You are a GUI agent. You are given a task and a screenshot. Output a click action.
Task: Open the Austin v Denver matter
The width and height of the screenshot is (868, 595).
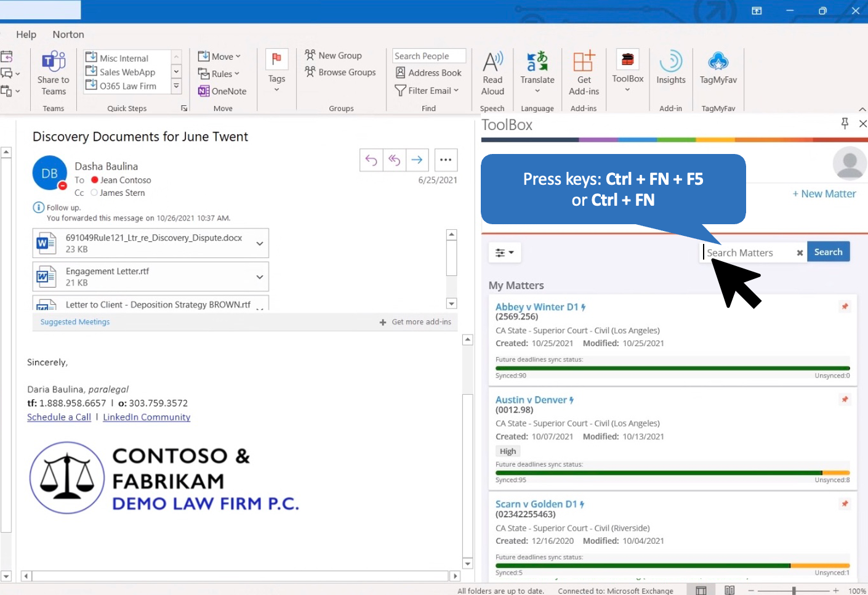coord(531,400)
